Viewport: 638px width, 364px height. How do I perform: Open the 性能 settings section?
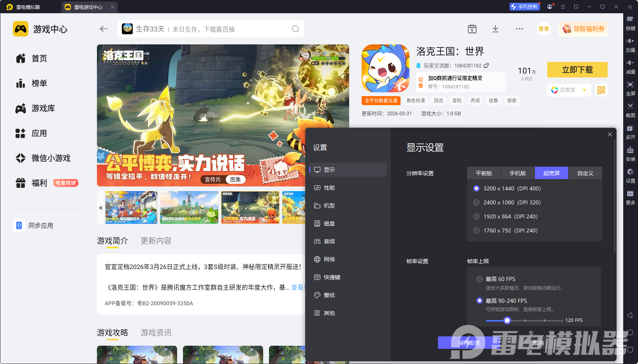click(x=329, y=188)
